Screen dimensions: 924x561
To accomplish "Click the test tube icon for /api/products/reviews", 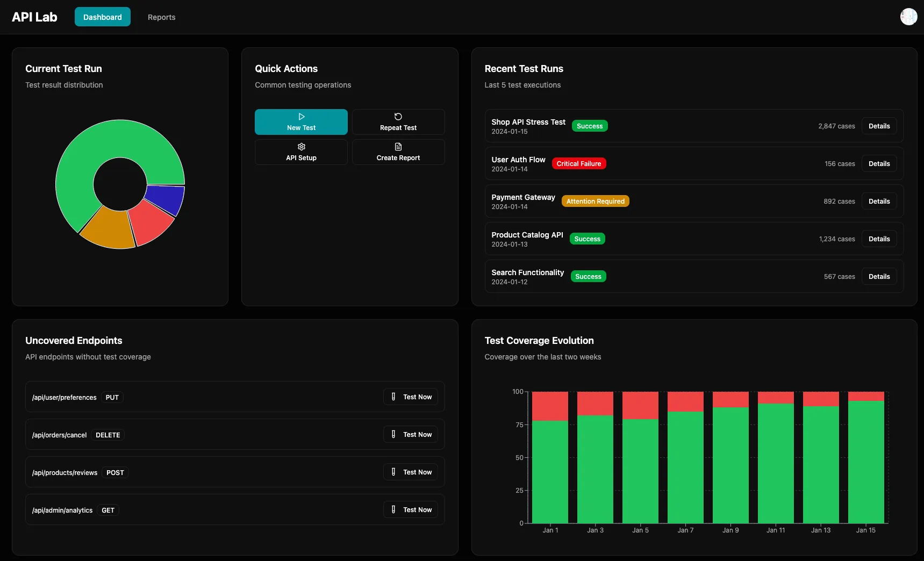I will [394, 472].
